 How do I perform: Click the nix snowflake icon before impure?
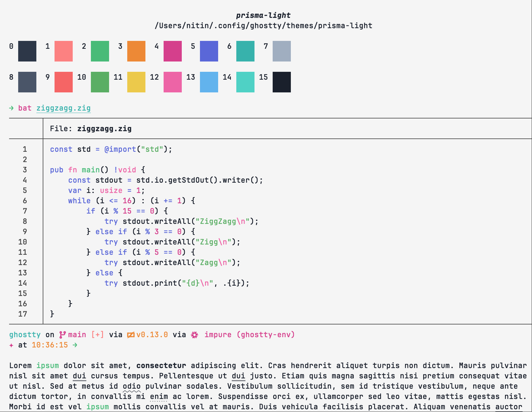point(195,335)
